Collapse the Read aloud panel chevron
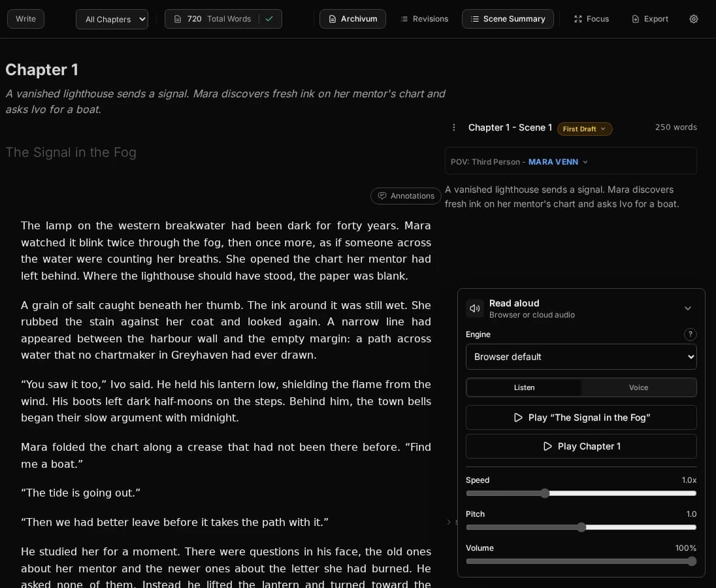Screen dimensions: 716x588 [x=688, y=308]
